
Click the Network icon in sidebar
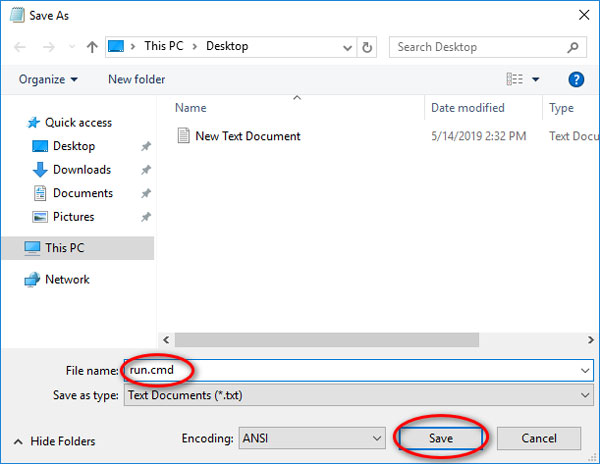point(31,280)
